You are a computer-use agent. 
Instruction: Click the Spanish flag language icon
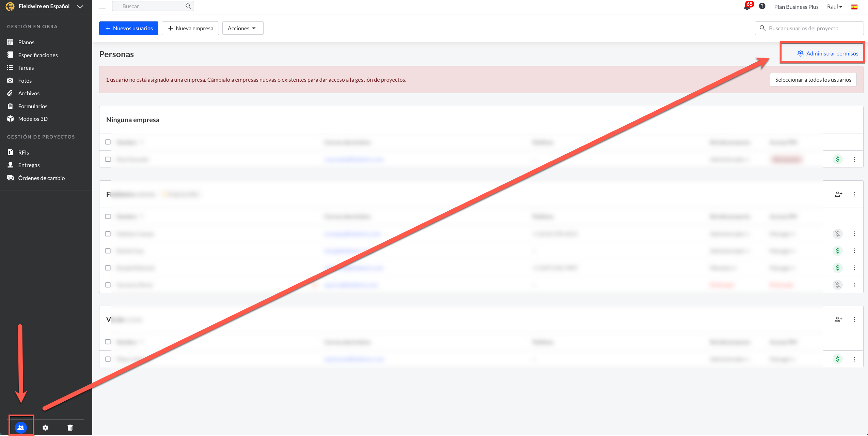854,7
